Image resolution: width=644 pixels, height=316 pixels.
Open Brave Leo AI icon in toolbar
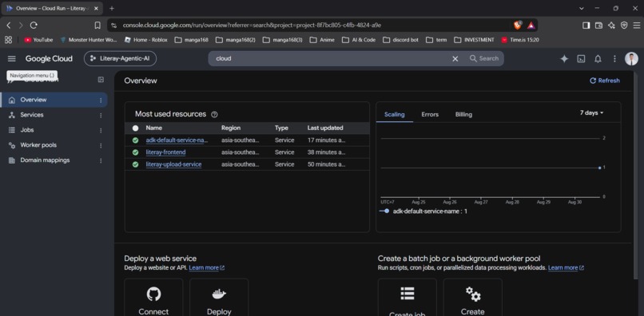coord(611,26)
